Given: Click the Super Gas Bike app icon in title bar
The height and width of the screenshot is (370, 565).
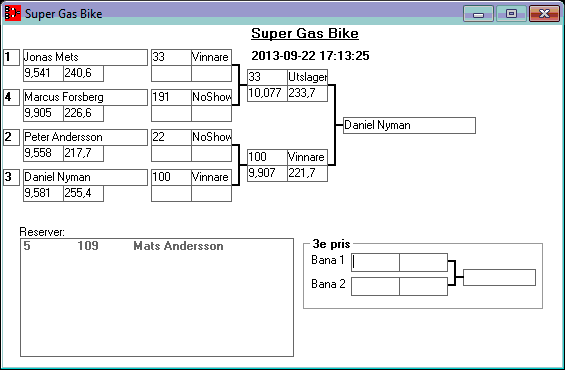Looking at the screenshot, I should [x=13, y=13].
